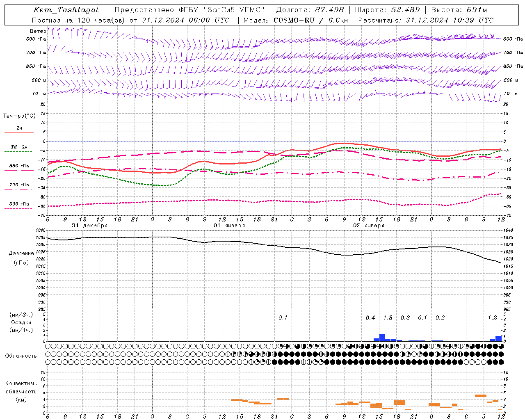Click left-side '10 м' wind level label
This screenshot has height=420, width=525.
click(39, 94)
